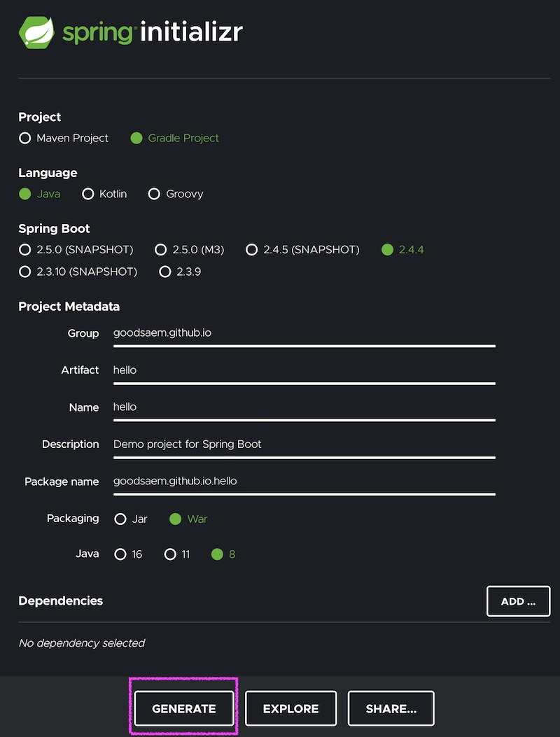Open the ADD dependencies button
This screenshot has height=737, width=560.
(518, 601)
